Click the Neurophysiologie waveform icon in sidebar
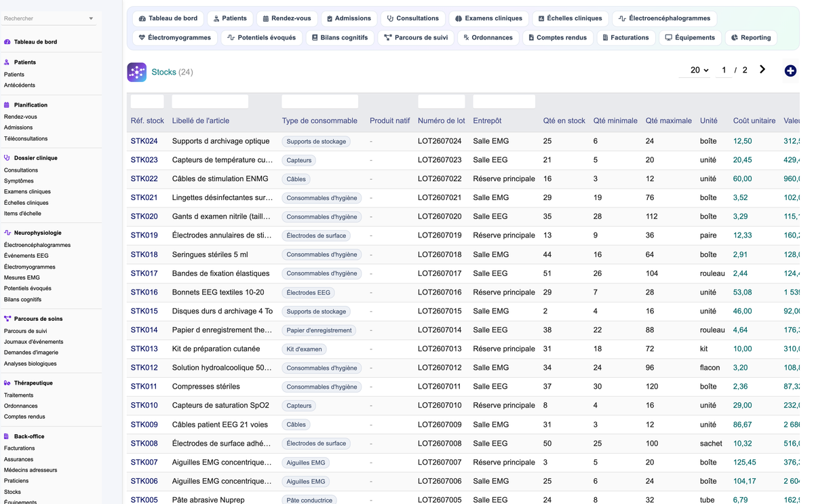Image resolution: width=814 pixels, height=504 pixels. coord(7,233)
